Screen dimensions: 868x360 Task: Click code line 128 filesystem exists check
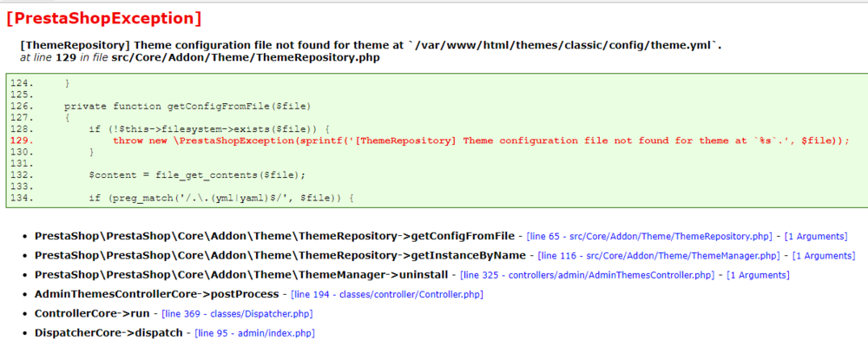click(209, 129)
